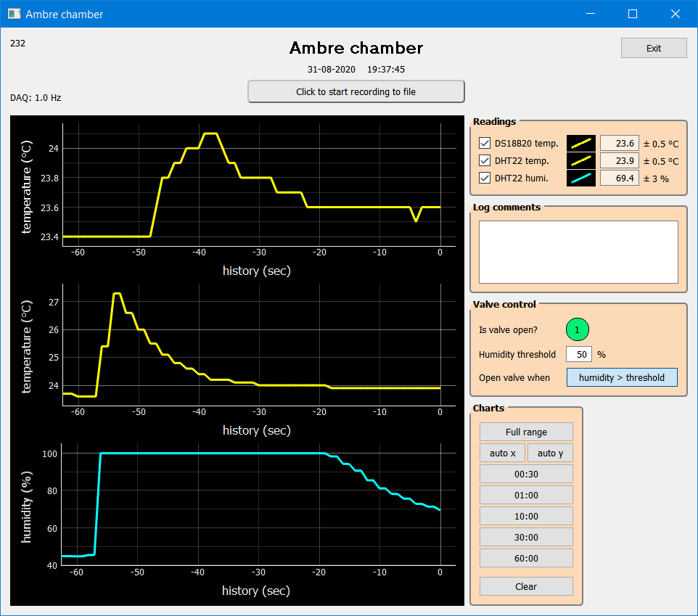Viewport: 698px width, 616px height.
Task: Toggle the DHT22 temp. checkbox
Action: click(485, 160)
